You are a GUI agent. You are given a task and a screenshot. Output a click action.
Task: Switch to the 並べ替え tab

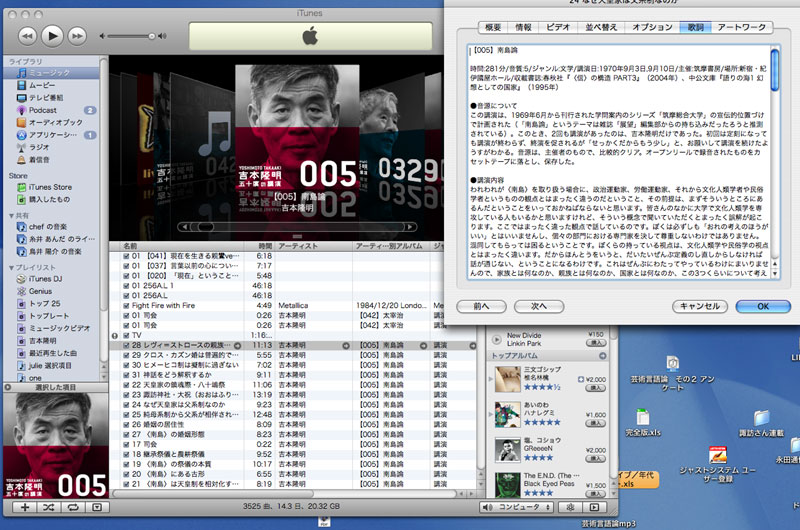pyautogui.click(x=601, y=27)
